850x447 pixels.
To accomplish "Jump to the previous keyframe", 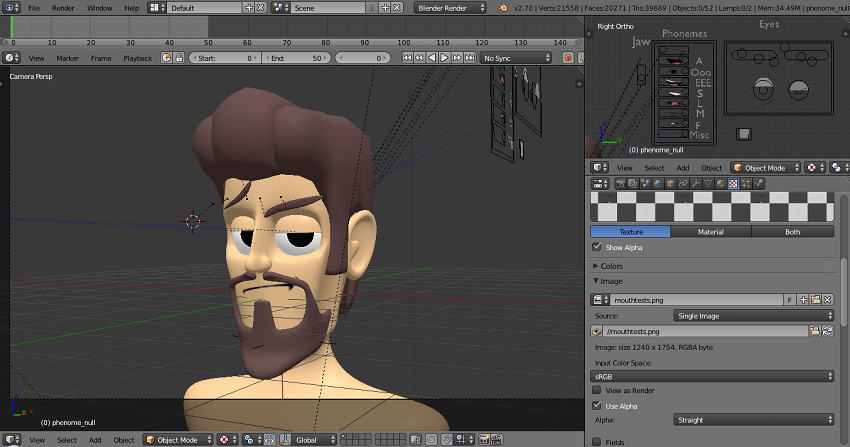I will coord(419,58).
